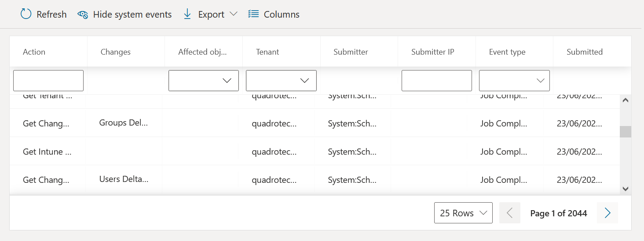Select the Get Intune row
Viewport: 644px width, 241px height.
tap(47, 152)
